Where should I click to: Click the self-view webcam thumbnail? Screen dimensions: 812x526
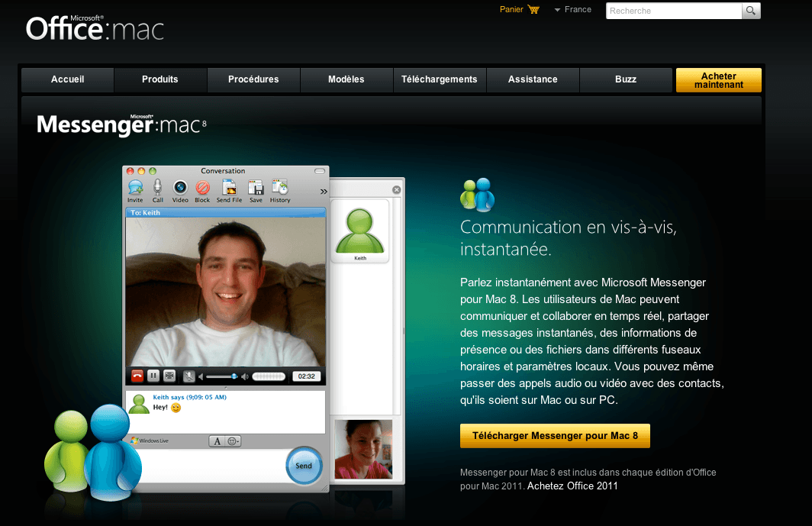363,450
